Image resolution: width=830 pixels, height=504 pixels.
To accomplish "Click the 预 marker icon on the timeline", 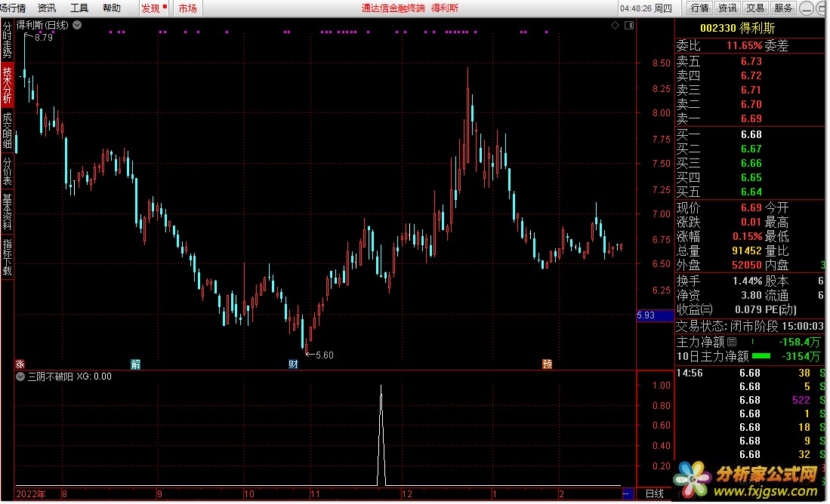I will coord(547,364).
